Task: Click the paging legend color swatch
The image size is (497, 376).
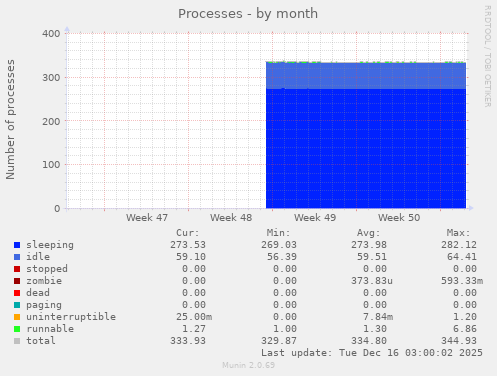Action: coord(17,305)
